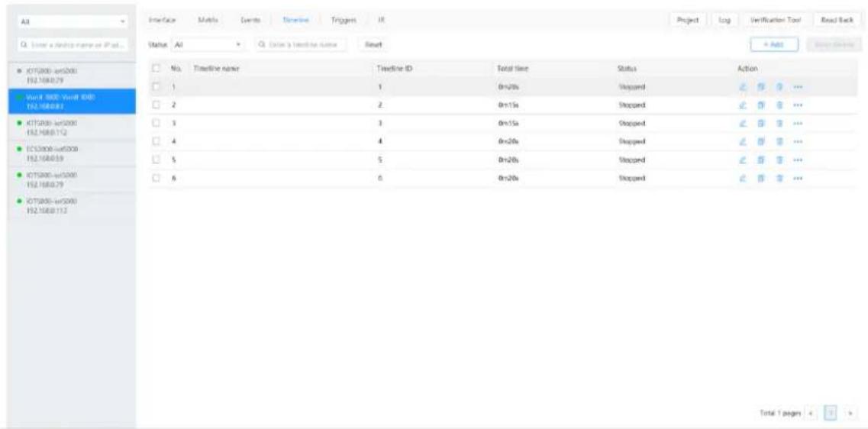Click the Timeline ID column header
The image size is (868, 429).
[394, 69]
